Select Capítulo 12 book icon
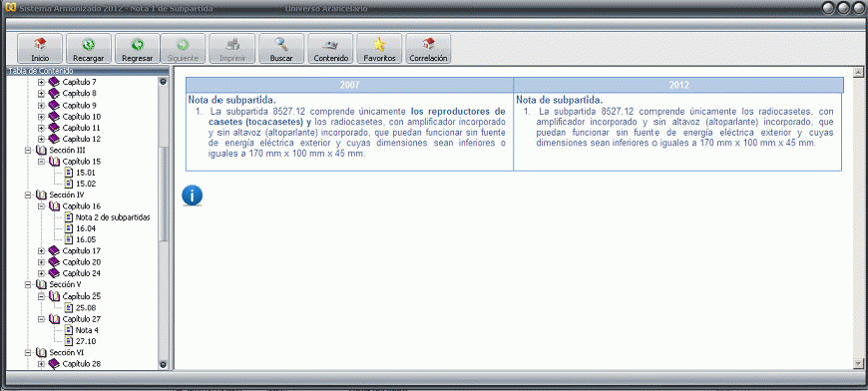This screenshot has width=868, height=391. [x=54, y=139]
